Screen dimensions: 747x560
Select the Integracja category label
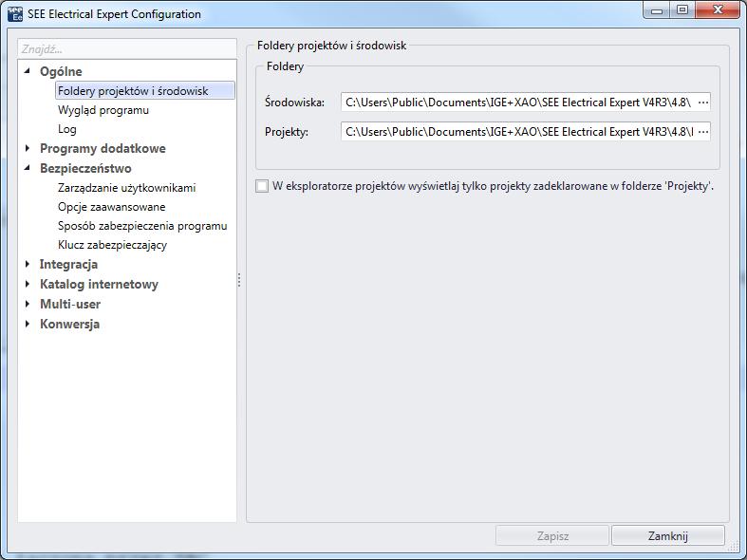coord(68,264)
